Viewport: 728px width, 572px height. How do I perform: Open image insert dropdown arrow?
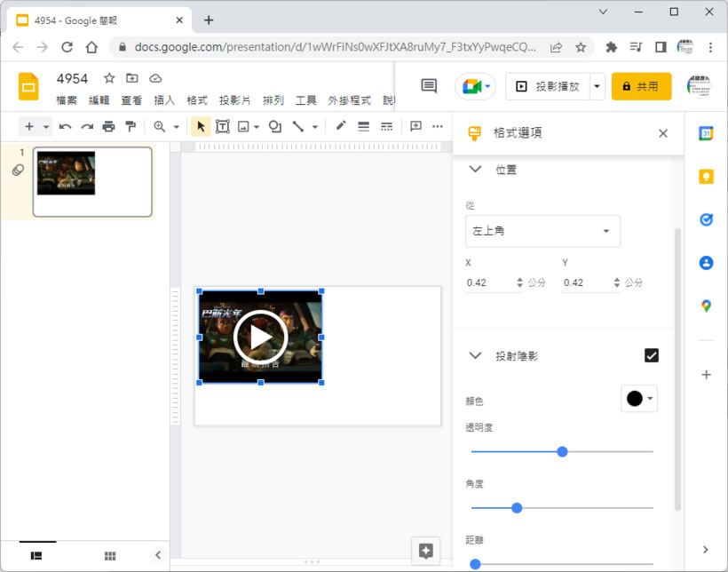[257, 126]
